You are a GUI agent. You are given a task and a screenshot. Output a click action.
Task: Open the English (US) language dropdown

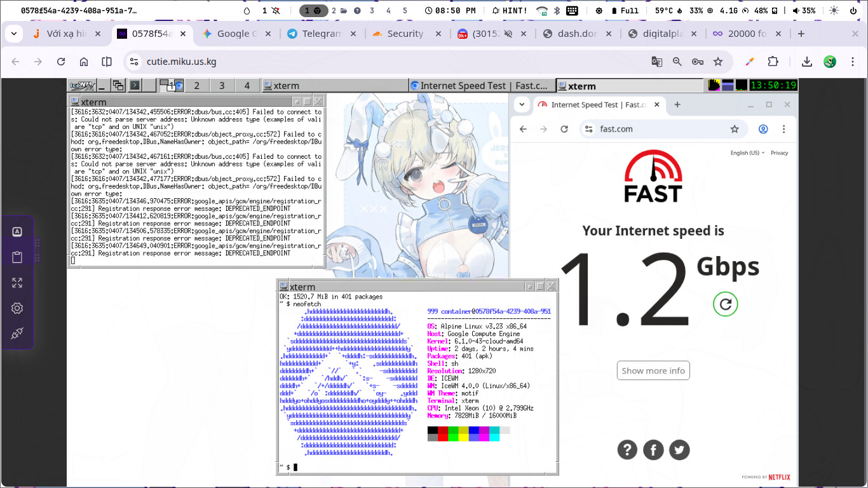pos(747,153)
